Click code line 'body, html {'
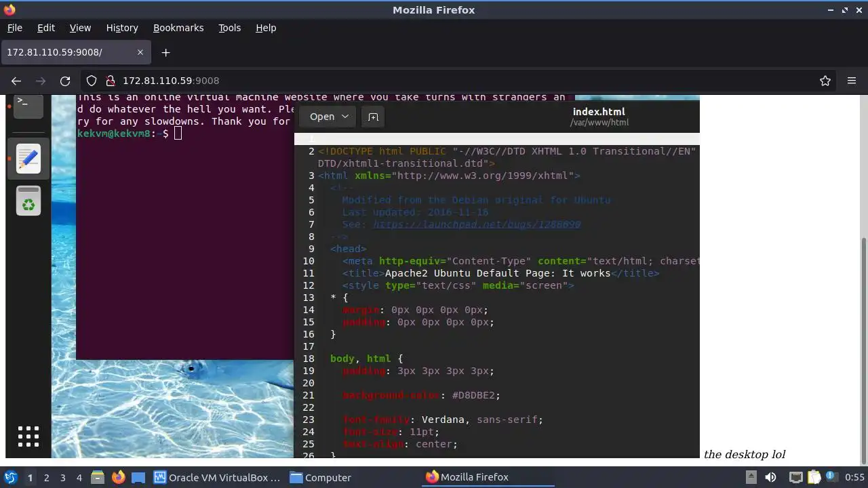Image resolution: width=868 pixels, height=488 pixels. click(x=367, y=359)
